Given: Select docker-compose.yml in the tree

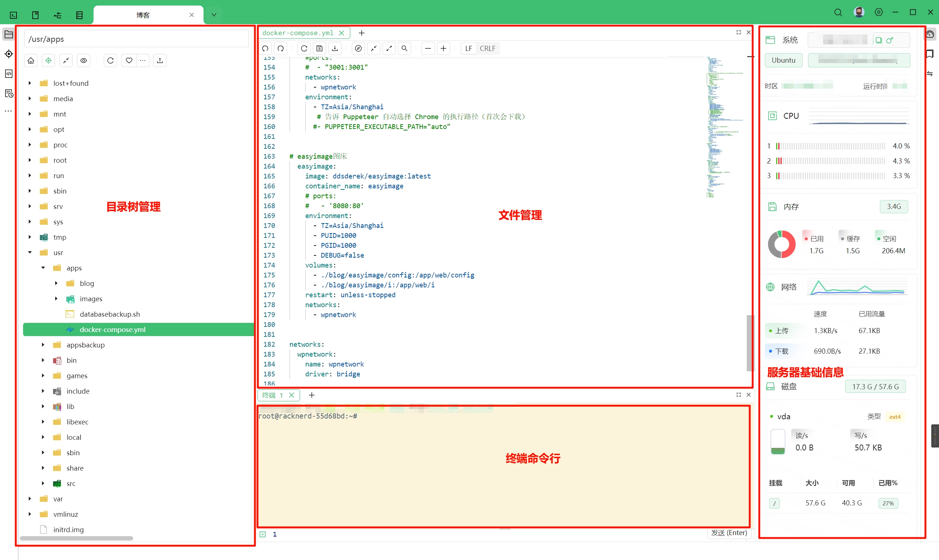Looking at the screenshot, I should [138, 329].
